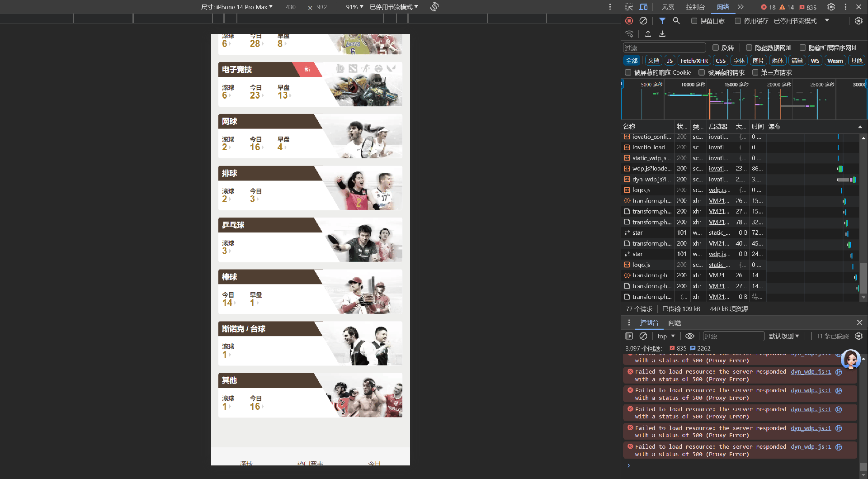Check the 被屏蔽的响应 Cookie checkbox
Screen dimensions: 868x479
628,72
